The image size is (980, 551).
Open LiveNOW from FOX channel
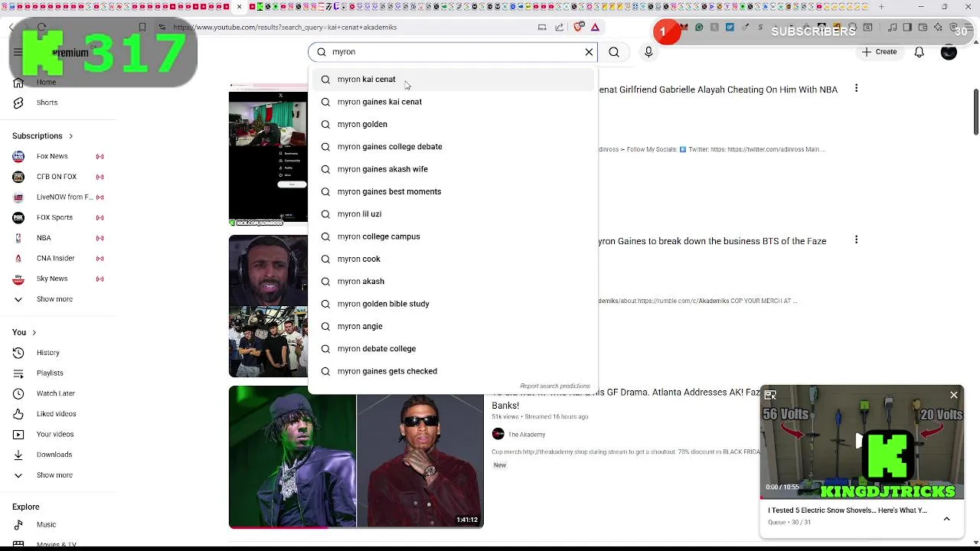click(x=64, y=197)
